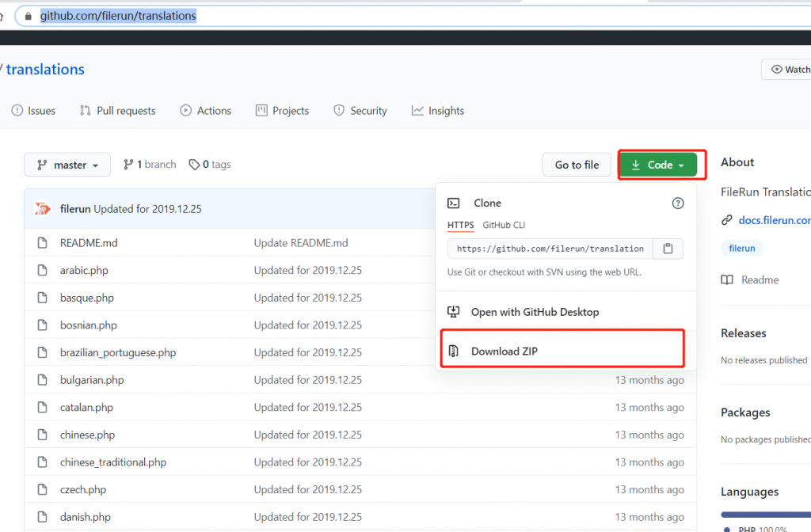Click the zip file icon beside Download ZIP

point(454,351)
